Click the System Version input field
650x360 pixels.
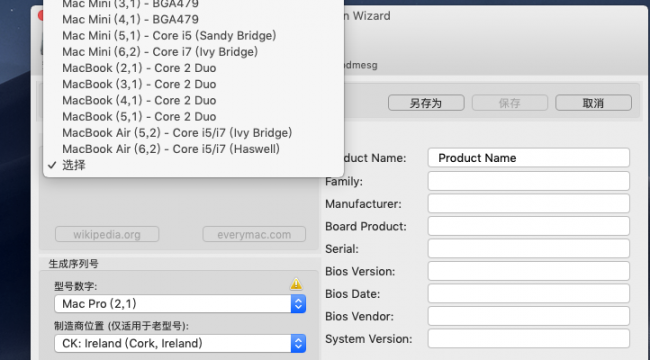coord(529,339)
